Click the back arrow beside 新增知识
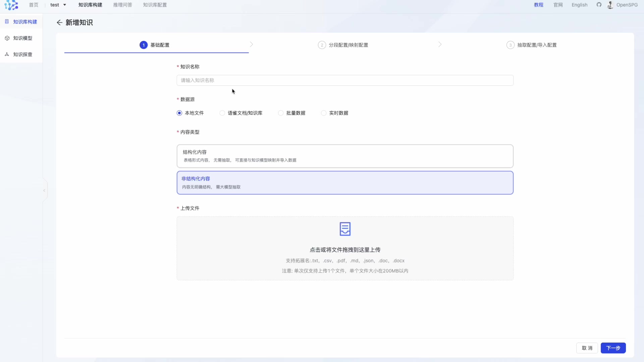This screenshot has width=644, height=362. coord(59,22)
